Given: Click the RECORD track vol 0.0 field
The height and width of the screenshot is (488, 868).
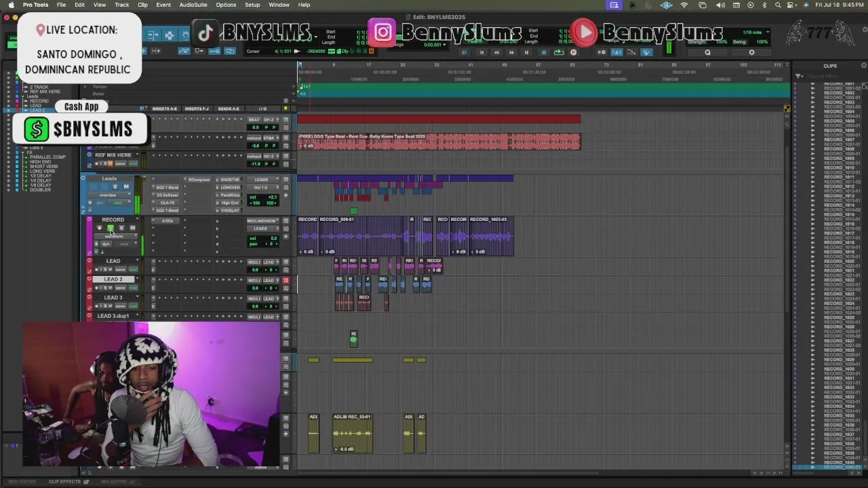Looking at the screenshot, I should coord(262,238).
